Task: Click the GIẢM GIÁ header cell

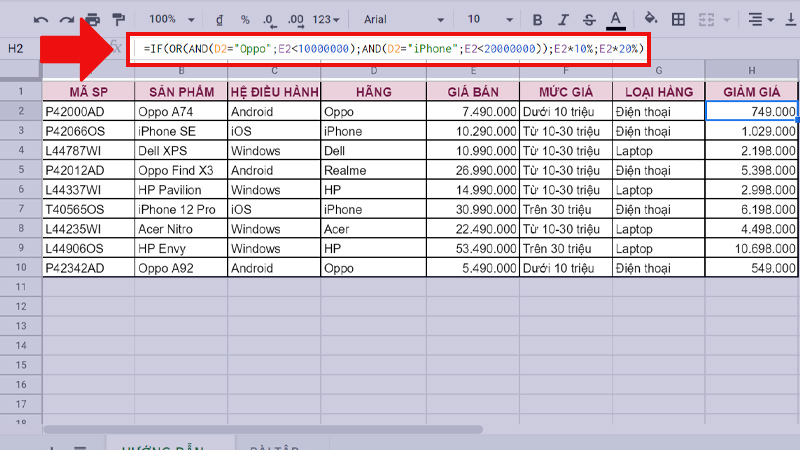Action: click(751, 91)
